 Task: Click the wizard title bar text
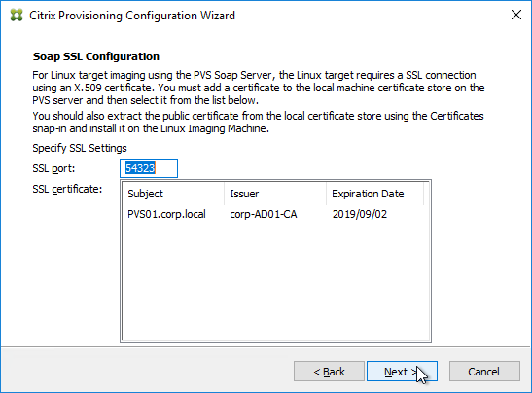132,16
